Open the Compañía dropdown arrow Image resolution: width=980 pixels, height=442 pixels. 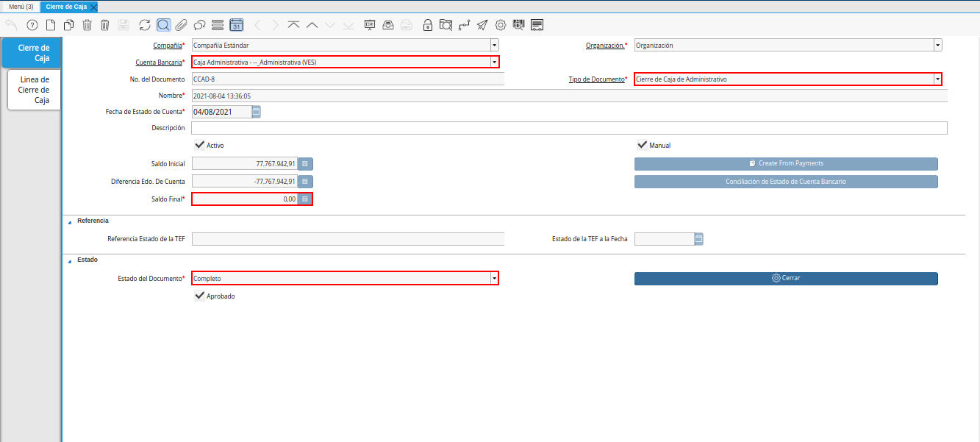(494, 45)
